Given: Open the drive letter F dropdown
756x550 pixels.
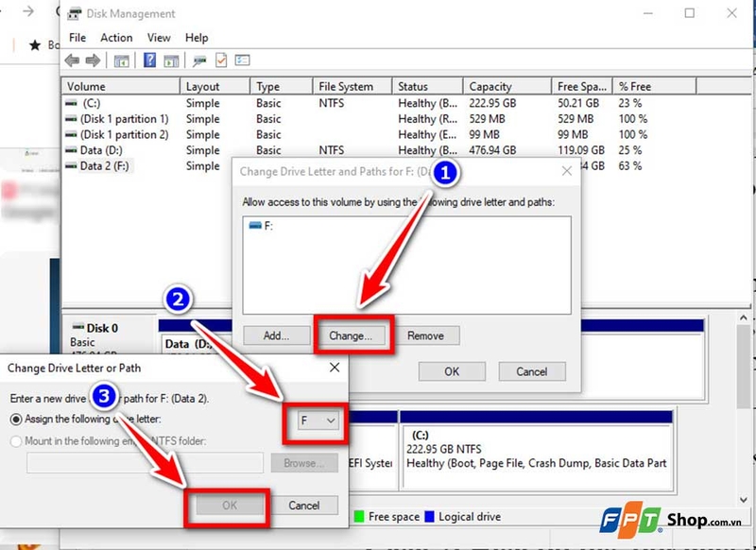Looking at the screenshot, I should pyautogui.click(x=318, y=421).
